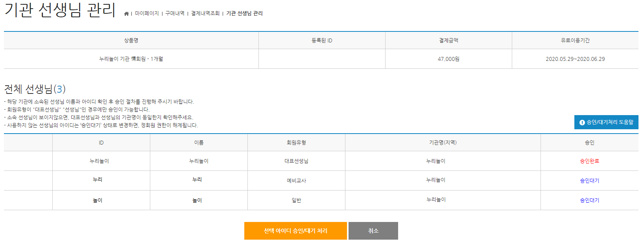Click the 기관명(지역) column header
Screen dimensions: 644x242
pyautogui.click(x=443, y=143)
